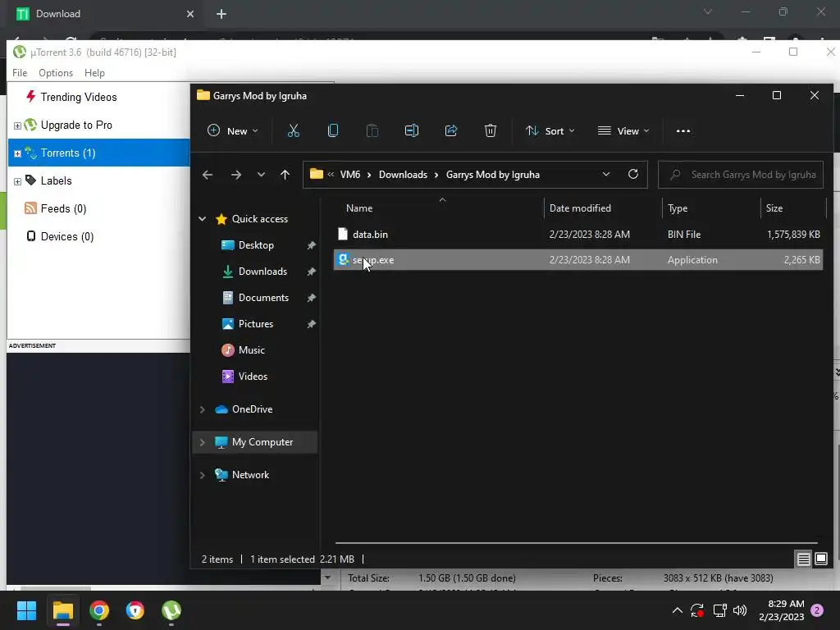
Task: Open File Explorer from the taskbar
Action: click(62, 610)
